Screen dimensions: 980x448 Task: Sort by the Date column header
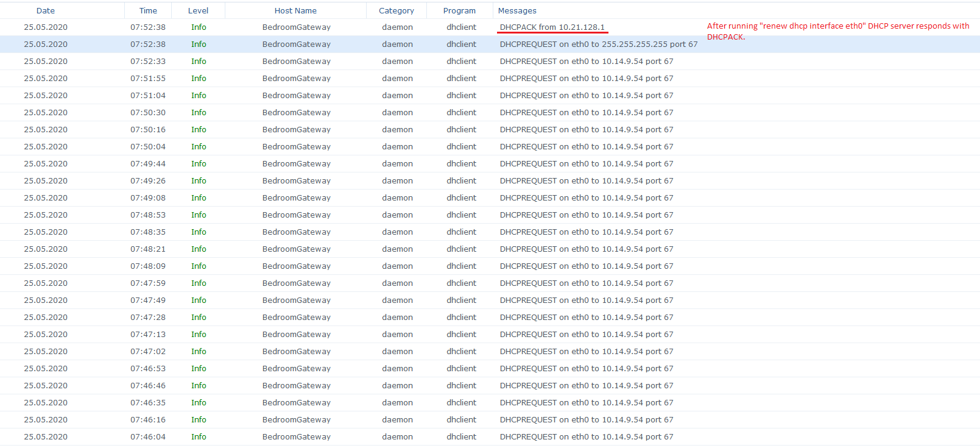(x=46, y=10)
